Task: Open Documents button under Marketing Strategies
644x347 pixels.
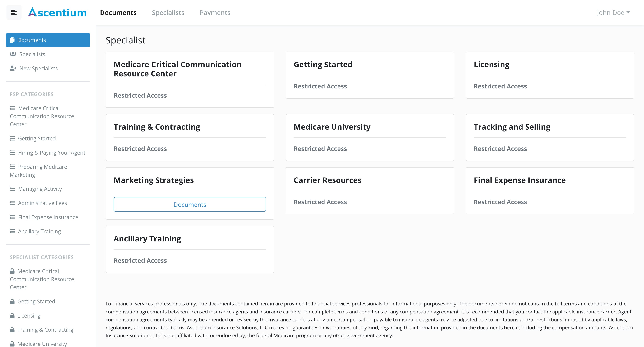Action: 190,204
